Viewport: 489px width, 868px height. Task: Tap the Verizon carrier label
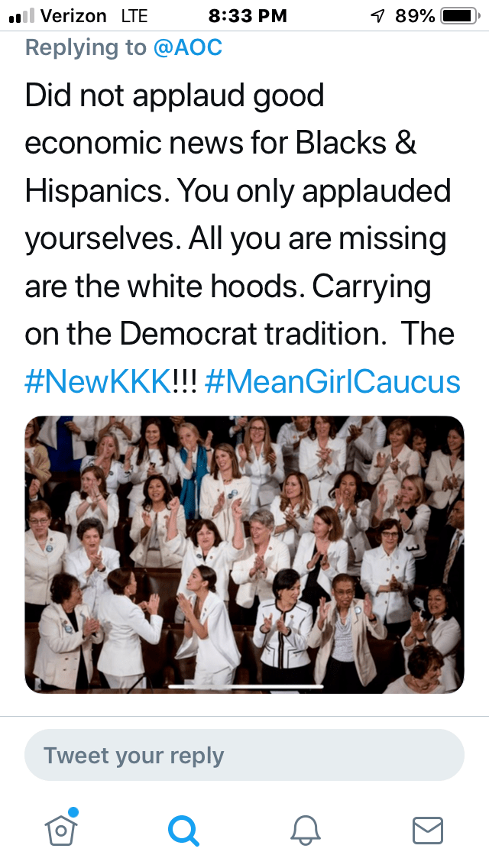pos(75,15)
